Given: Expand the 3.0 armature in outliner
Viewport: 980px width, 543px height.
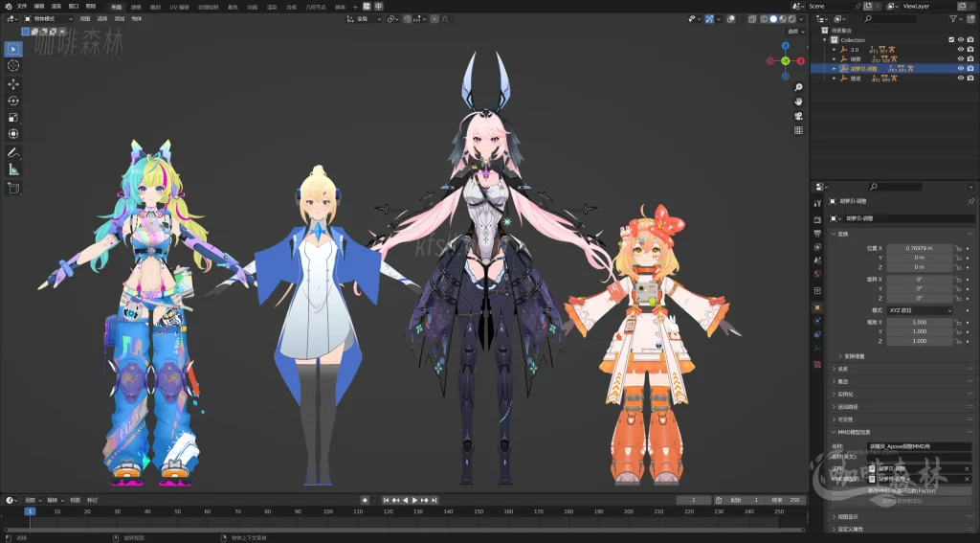Looking at the screenshot, I should 834,50.
